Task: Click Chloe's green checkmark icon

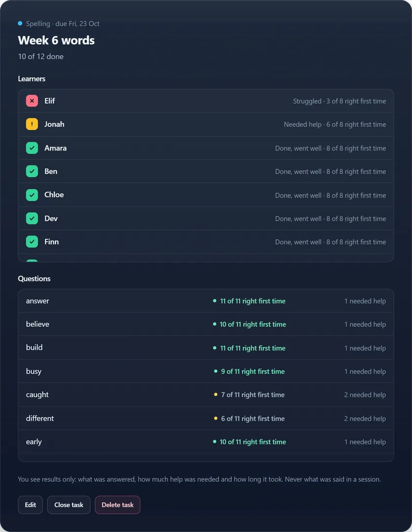Action: pos(32,195)
